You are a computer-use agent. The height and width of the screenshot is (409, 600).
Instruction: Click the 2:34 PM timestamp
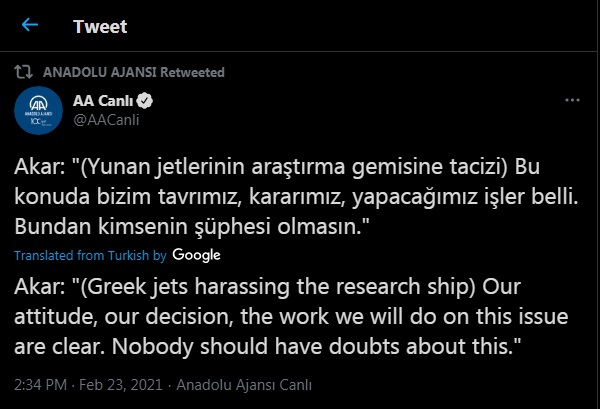click(44, 383)
